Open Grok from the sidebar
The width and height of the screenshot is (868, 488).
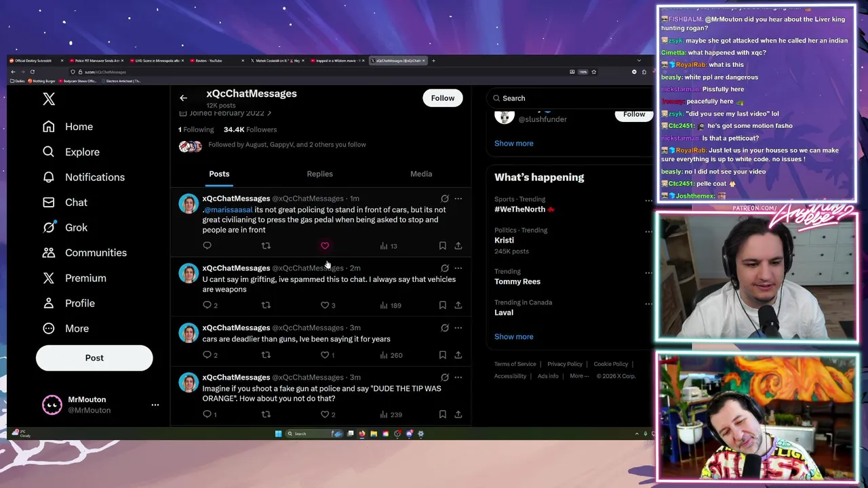coord(65,227)
